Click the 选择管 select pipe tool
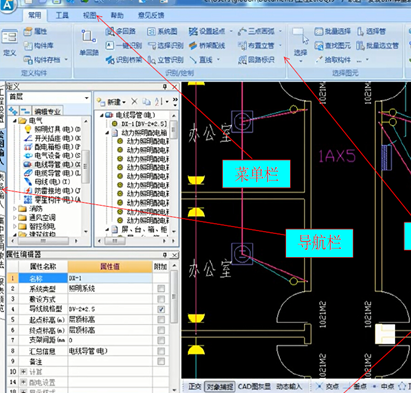This screenshot has height=393, width=411. pyautogui.click(x=371, y=31)
